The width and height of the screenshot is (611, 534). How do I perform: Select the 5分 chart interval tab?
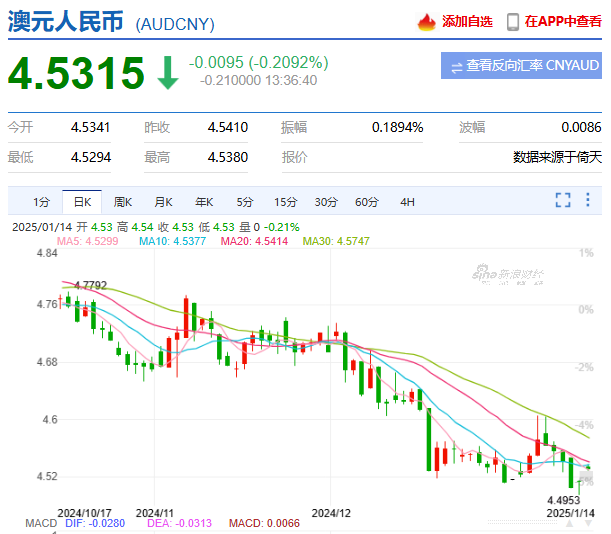click(x=244, y=202)
